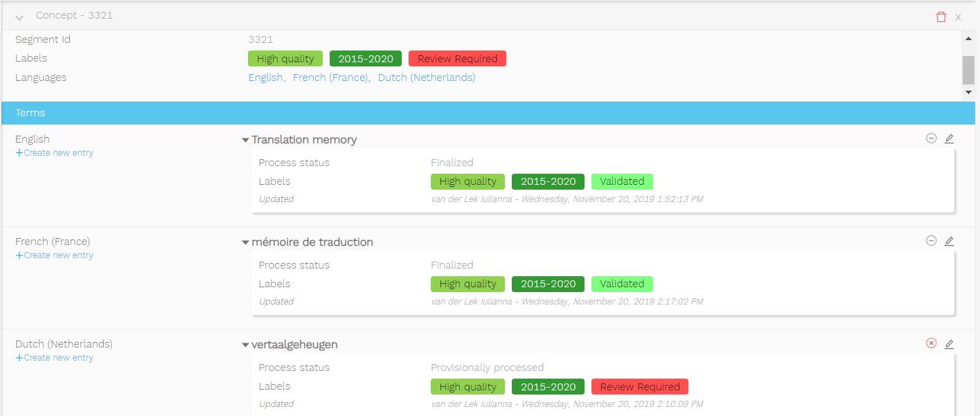Click red X circle for vertaalgeheugen
The image size is (980, 416).
coord(931,343)
